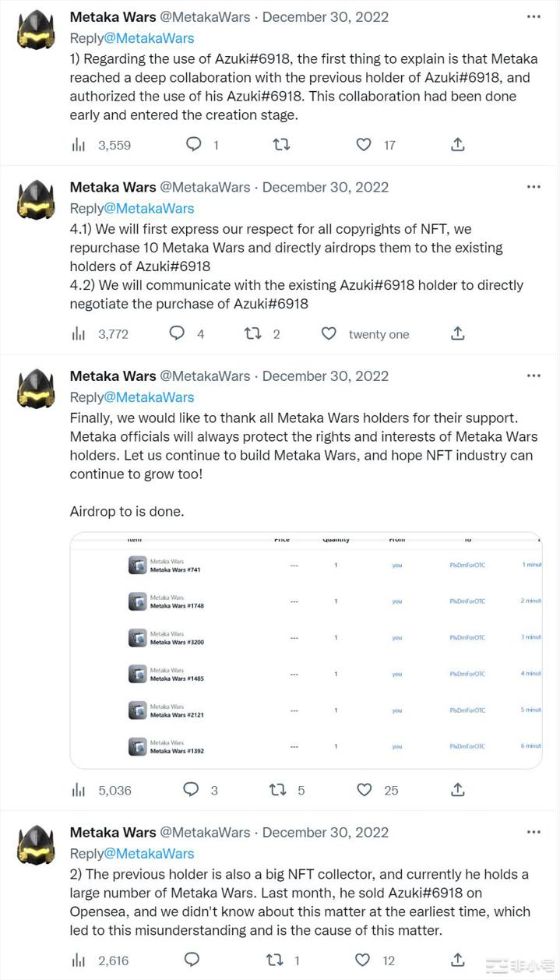The image size is (560, 980).
Task: Open more options on the airdrop tweet
Action: tap(534, 374)
